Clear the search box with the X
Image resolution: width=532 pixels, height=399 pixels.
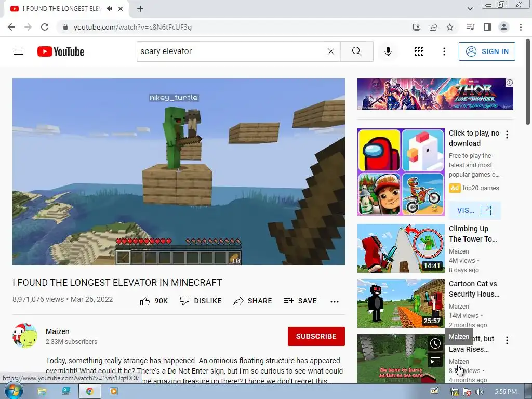click(331, 51)
